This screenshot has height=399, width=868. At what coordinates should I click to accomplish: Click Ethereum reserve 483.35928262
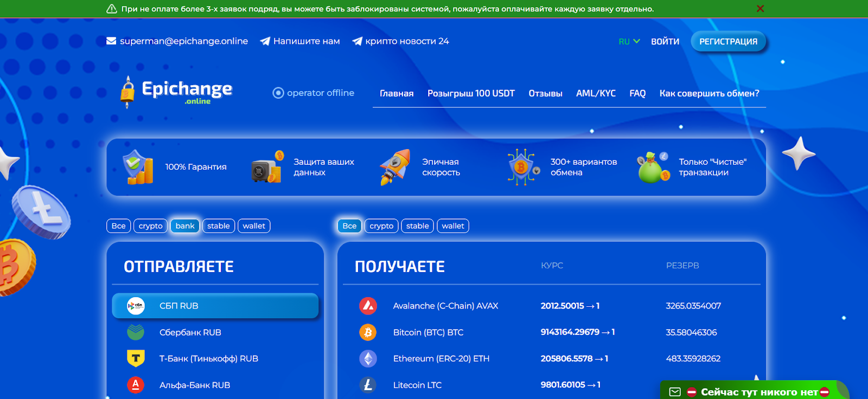pyautogui.click(x=693, y=358)
